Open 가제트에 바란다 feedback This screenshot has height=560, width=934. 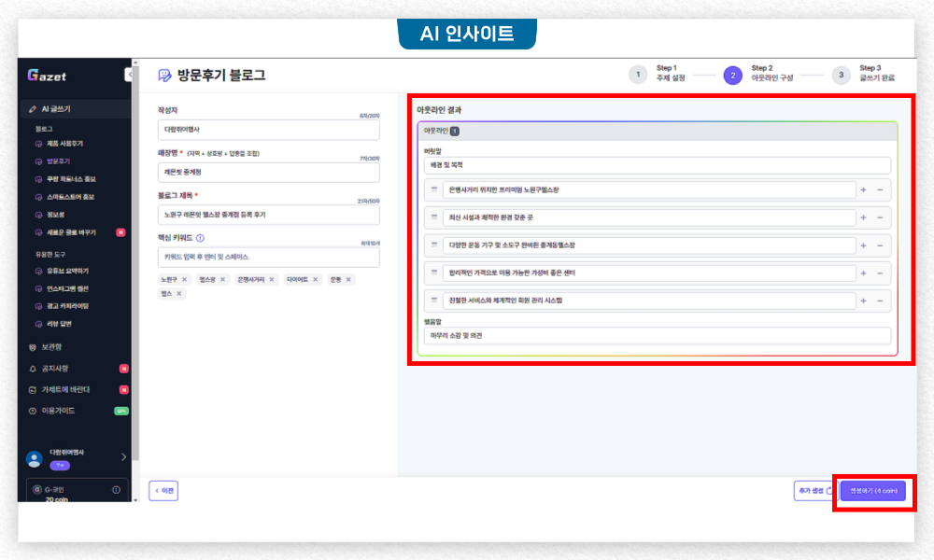click(65, 390)
